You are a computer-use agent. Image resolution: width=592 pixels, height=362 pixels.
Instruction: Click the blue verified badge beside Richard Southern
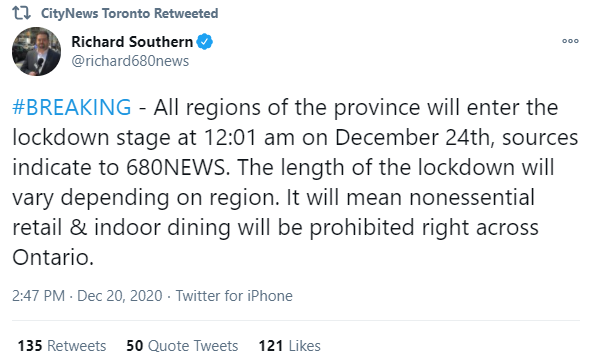pos(205,42)
